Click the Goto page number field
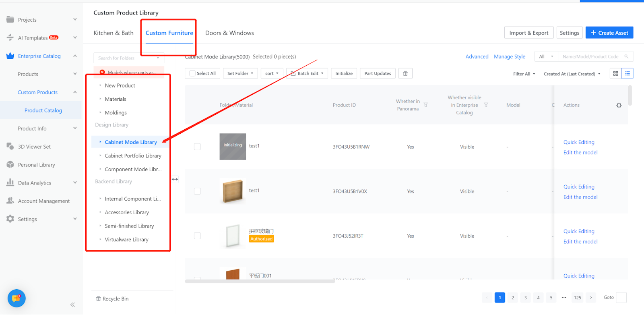This screenshot has height=315, width=644. point(621,298)
